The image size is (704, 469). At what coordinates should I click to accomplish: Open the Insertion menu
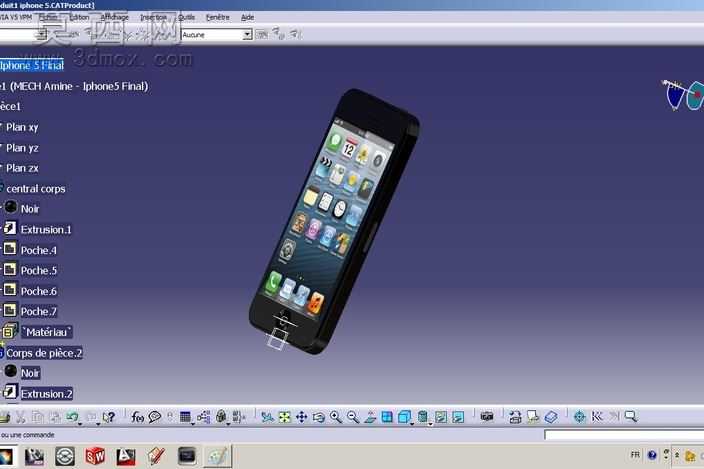coord(154,17)
